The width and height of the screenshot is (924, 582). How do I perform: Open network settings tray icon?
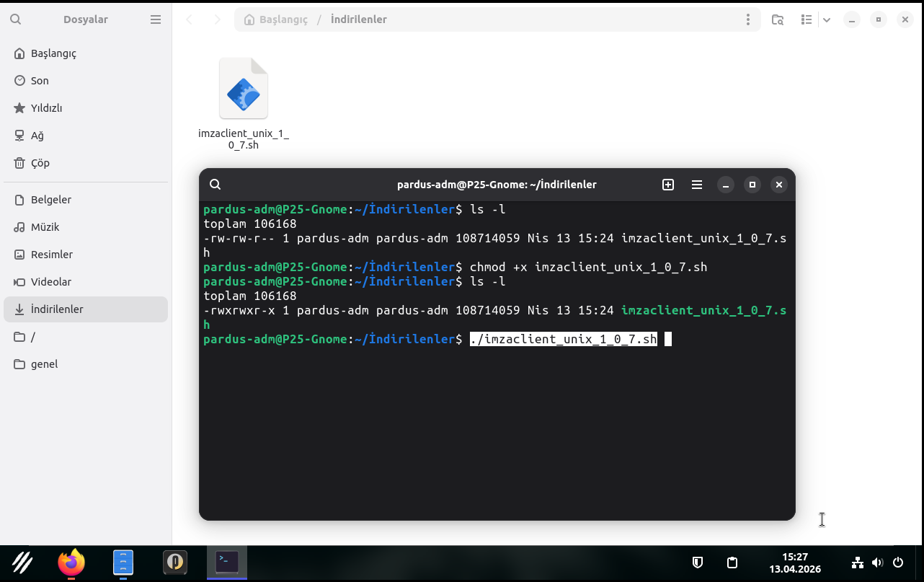click(x=858, y=563)
